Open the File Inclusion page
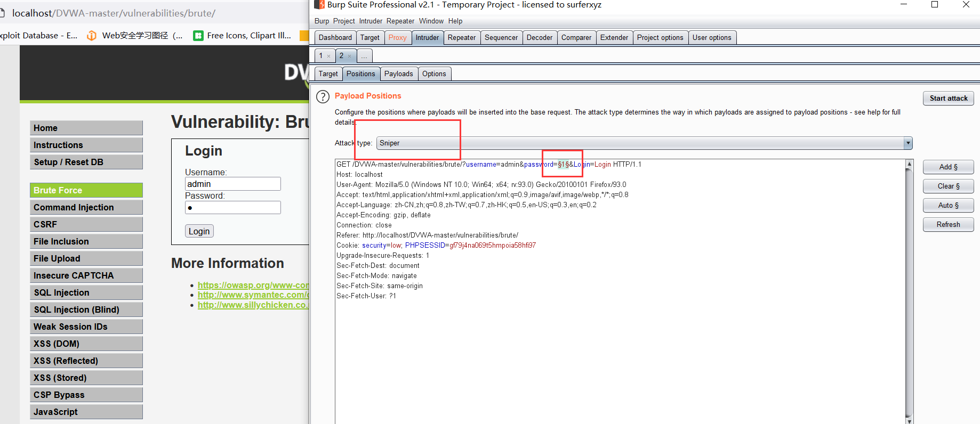Screen dimensions: 980x424 pos(86,241)
